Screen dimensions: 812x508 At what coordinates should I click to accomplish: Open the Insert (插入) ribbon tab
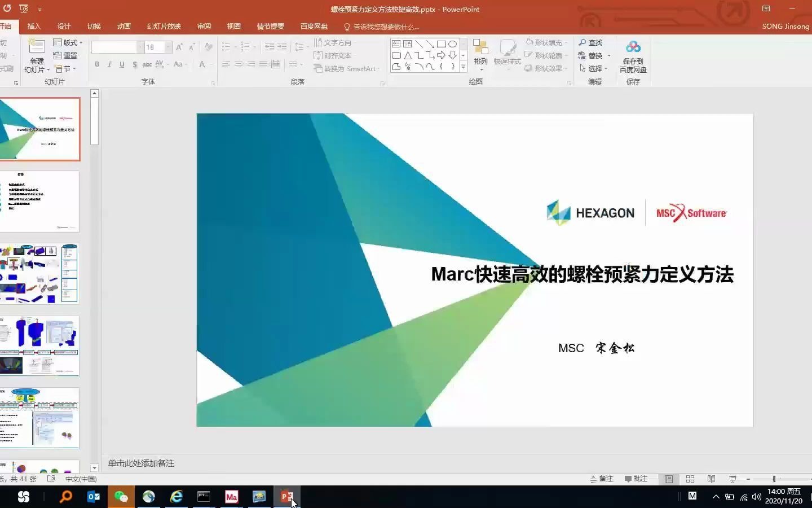pos(34,27)
